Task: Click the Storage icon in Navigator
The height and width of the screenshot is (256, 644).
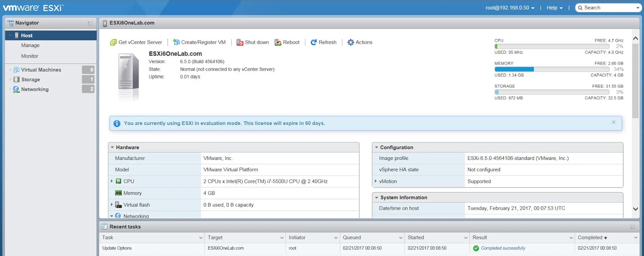Action: pos(17,80)
